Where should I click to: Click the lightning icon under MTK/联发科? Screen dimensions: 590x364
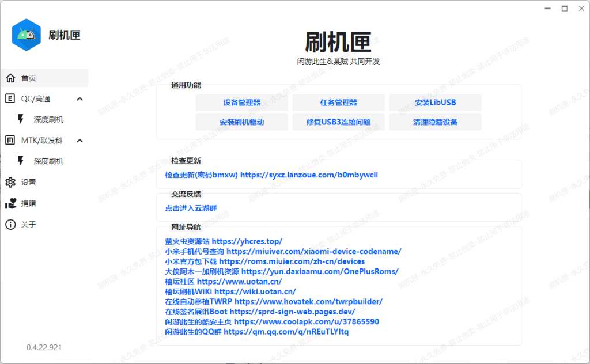tap(21, 161)
